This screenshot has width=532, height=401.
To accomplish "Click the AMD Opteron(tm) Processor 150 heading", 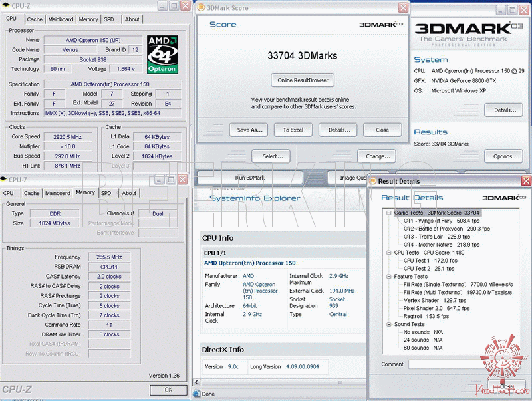I will 250,263.
